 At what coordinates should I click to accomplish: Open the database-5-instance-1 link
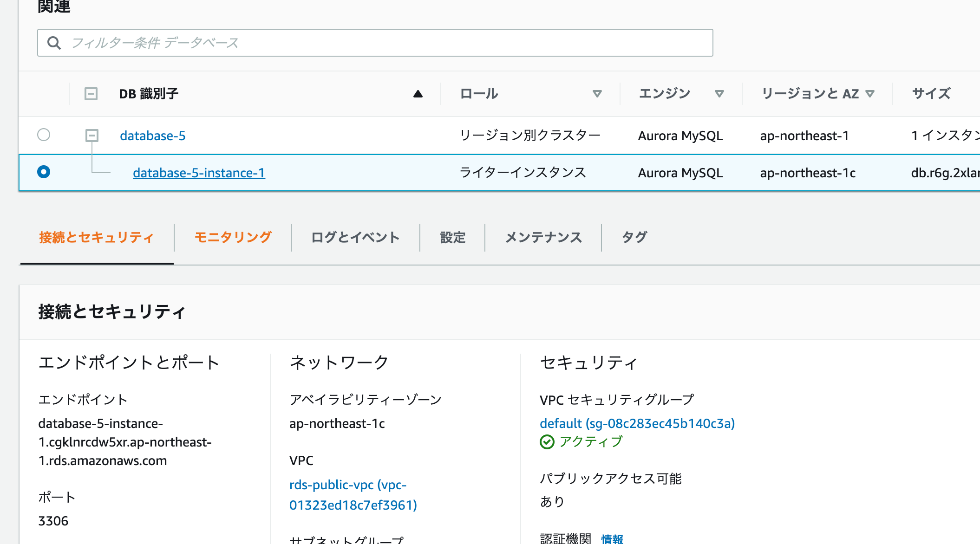(199, 173)
